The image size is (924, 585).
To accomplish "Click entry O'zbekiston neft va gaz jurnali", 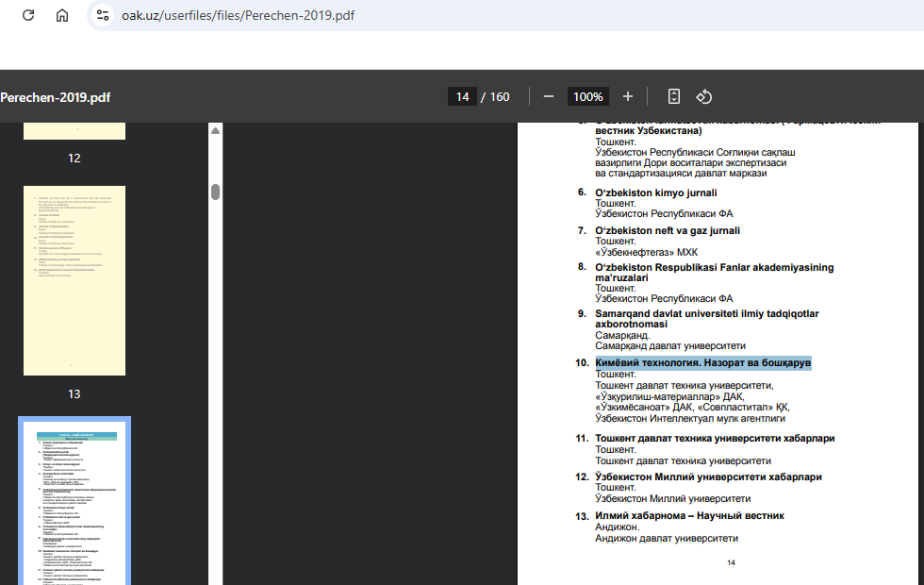I will pyautogui.click(x=668, y=230).
